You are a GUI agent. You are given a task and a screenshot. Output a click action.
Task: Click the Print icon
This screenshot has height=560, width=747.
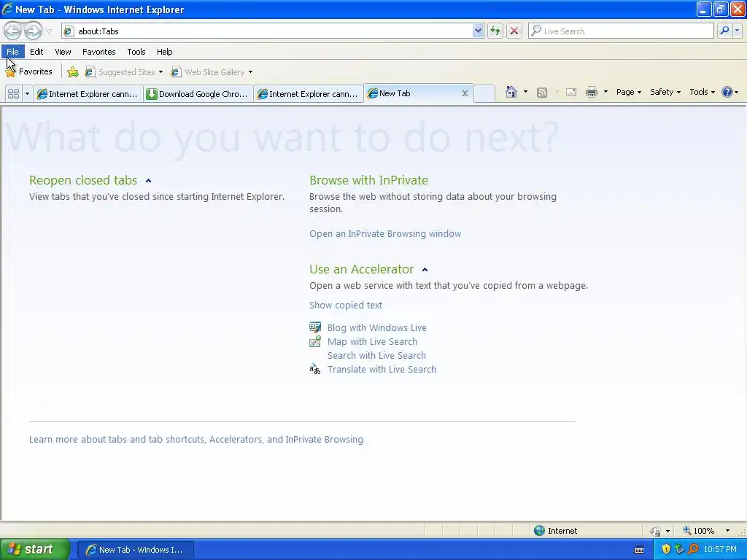tap(591, 92)
